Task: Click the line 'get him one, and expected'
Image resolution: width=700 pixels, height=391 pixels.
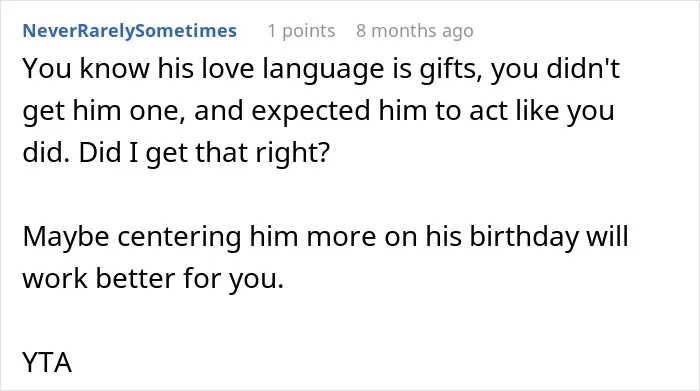Action: [318, 112]
